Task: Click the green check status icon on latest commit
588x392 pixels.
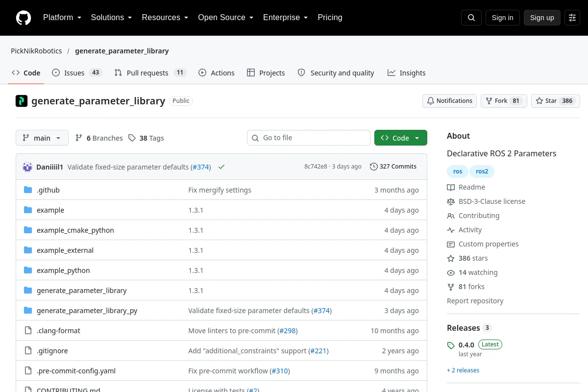Action: point(221,167)
